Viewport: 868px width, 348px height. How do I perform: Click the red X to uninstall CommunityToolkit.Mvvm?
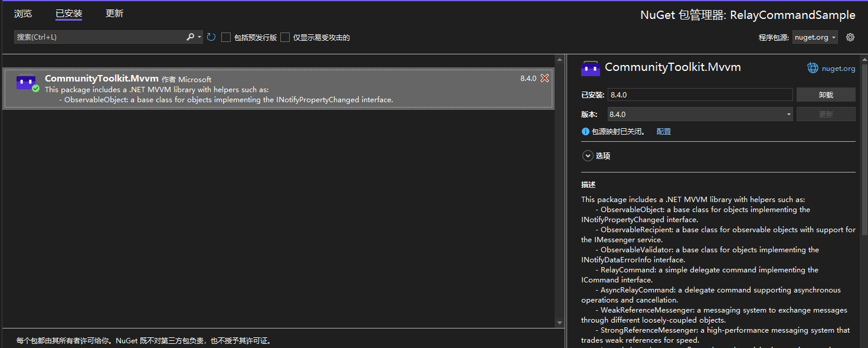(545, 77)
